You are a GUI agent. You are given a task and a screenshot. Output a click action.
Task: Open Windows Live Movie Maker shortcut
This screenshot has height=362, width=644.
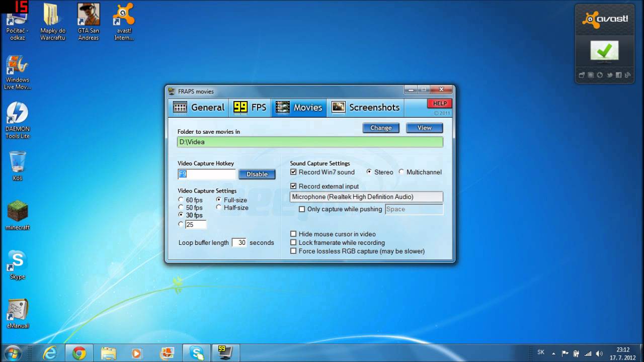click(18, 73)
